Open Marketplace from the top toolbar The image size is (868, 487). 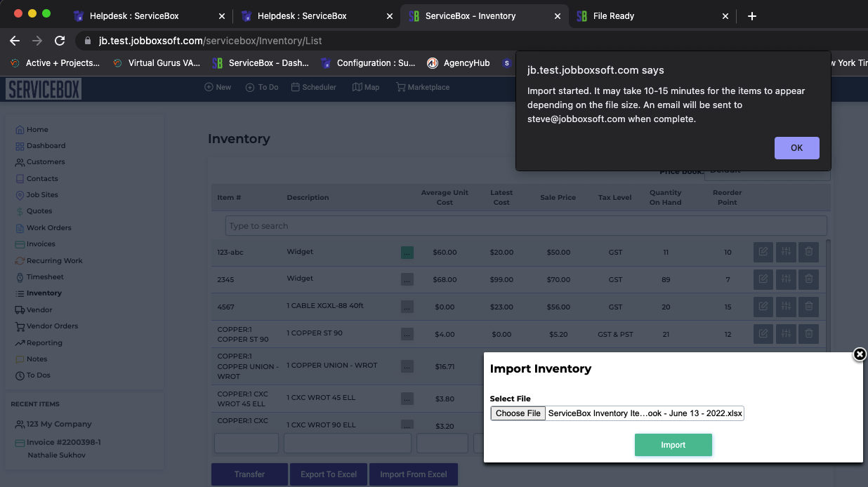423,87
